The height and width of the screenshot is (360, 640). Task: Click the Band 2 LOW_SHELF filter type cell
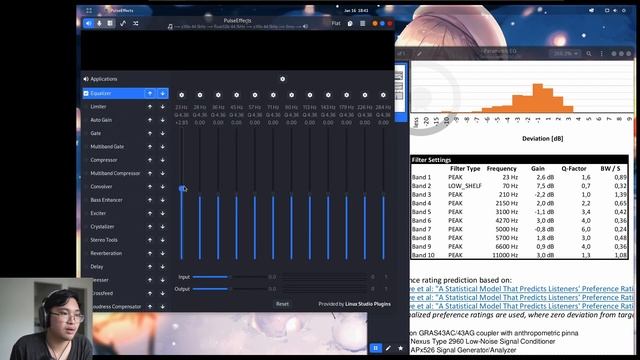[465, 186]
